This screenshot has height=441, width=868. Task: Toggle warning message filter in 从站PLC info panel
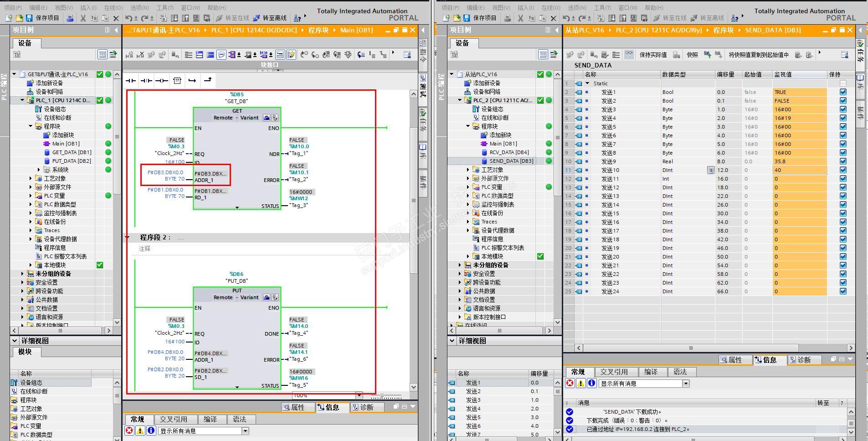pos(580,384)
